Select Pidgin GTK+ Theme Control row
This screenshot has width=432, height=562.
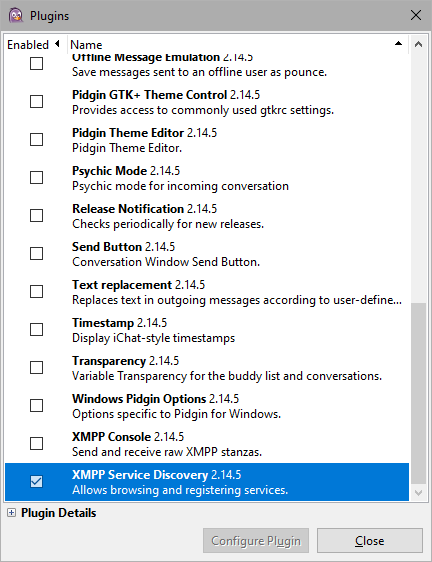207,102
